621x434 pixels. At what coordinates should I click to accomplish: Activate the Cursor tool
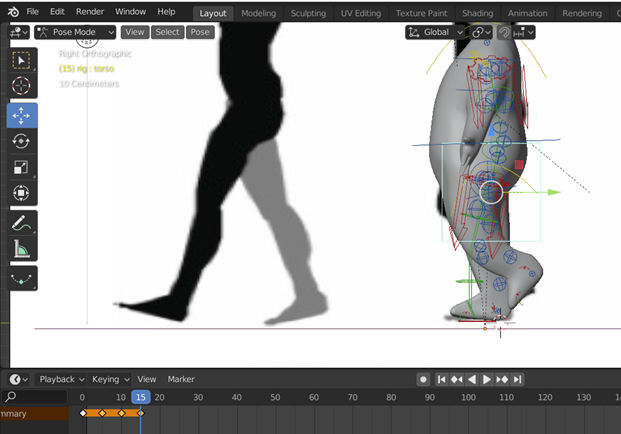point(21,86)
